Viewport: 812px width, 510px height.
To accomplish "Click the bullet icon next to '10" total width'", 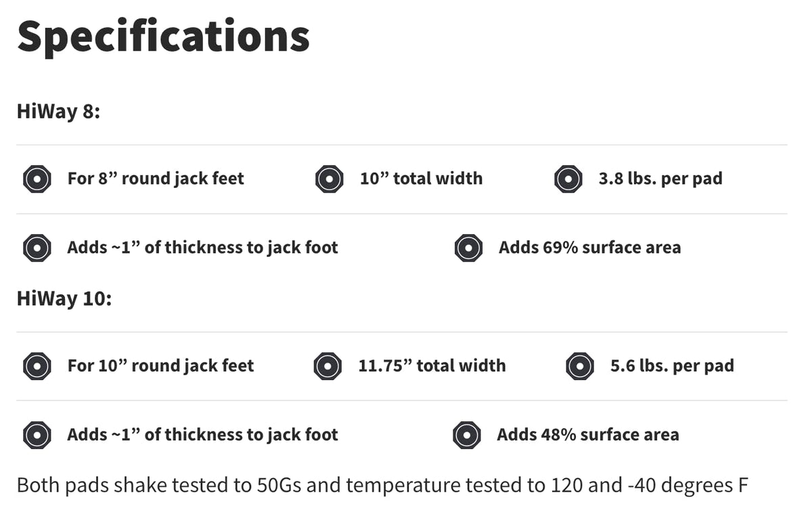I will coord(329,179).
